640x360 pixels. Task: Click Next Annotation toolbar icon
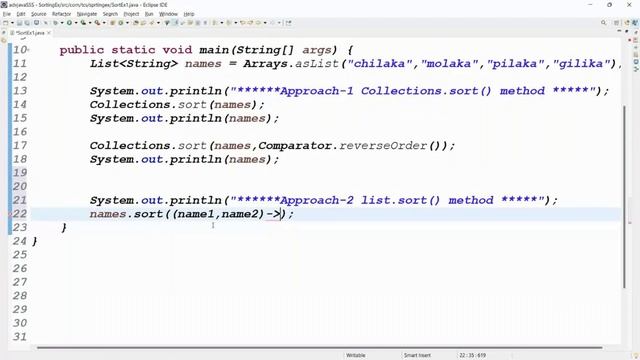click(214, 23)
